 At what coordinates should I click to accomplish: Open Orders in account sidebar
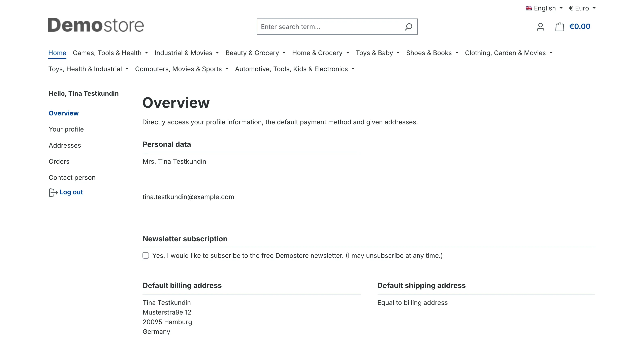click(x=59, y=161)
